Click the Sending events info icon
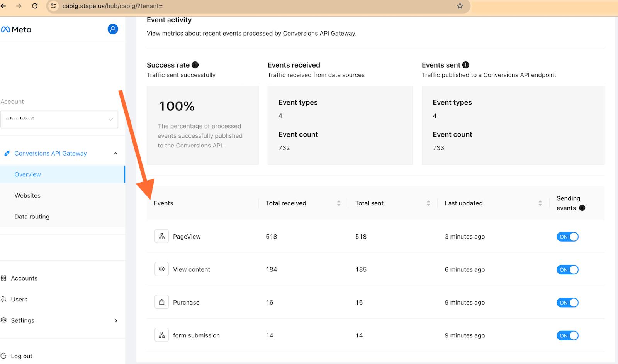This screenshot has width=618, height=364. [x=582, y=208]
